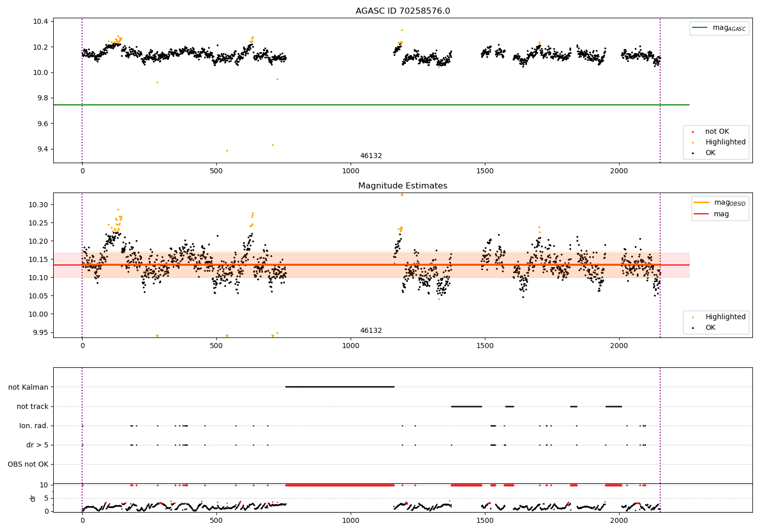Click the 'Ion. rad.' row label

point(34,426)
